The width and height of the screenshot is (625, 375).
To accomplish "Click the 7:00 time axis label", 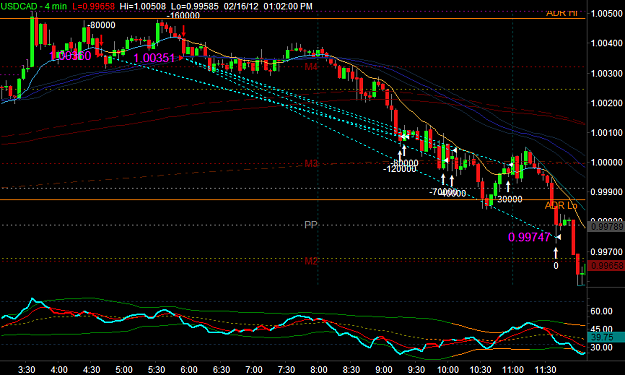I will point(254,370).
